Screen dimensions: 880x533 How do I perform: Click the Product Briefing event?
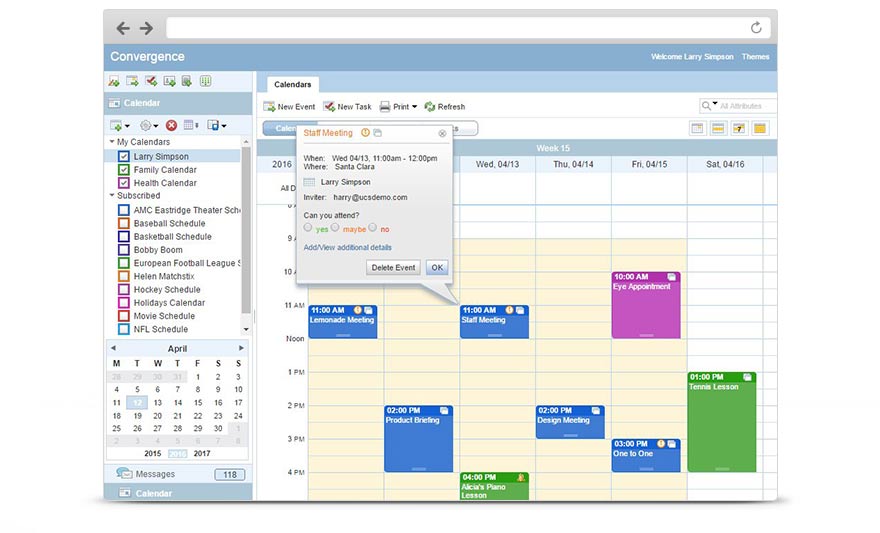419,439
